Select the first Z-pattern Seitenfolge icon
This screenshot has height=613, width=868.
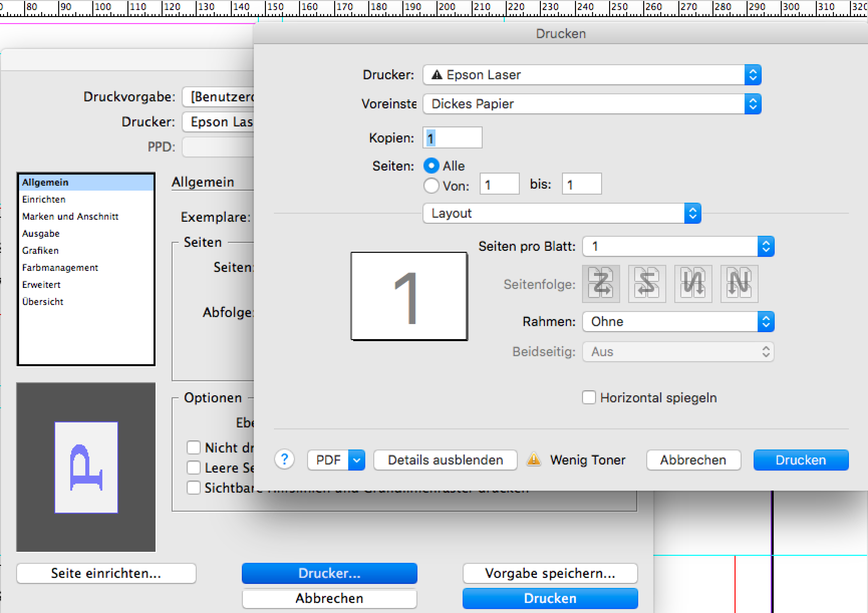[x=601, y=284]
